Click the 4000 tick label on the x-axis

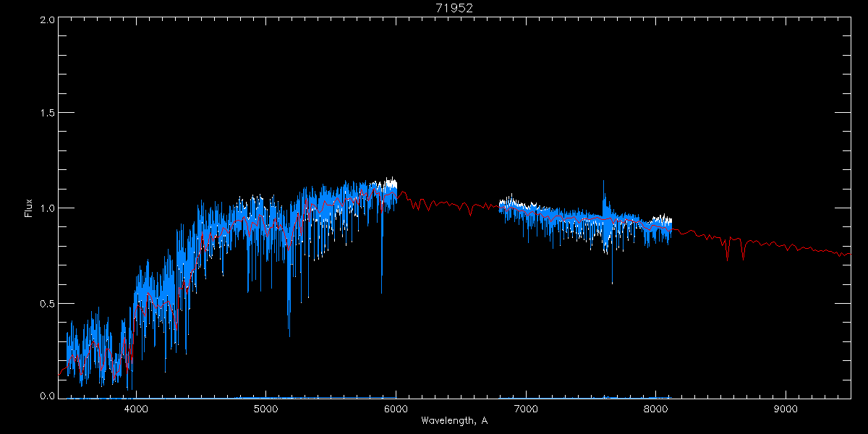click(x=136, y=409)
